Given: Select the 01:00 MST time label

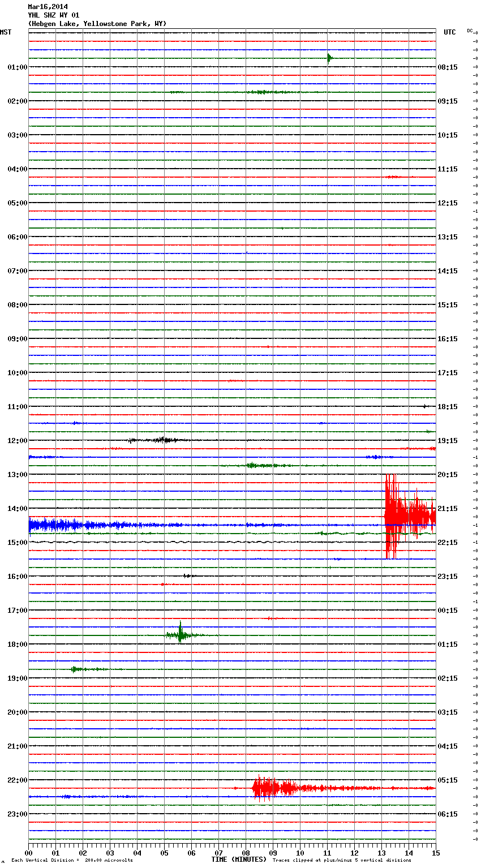Looking at the screenshot, I should point(18,67).
